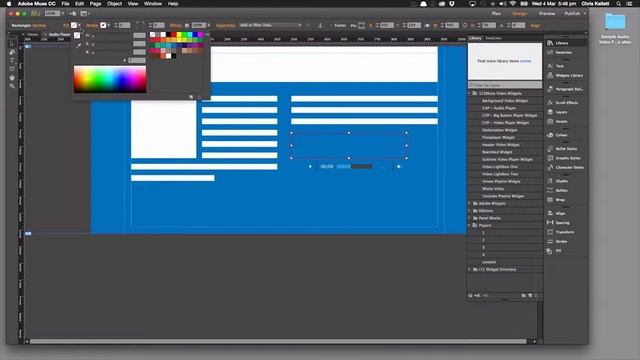This screenshot has height=360, width=640.
Task: Click play on the audio player widget
Action: 310,167
